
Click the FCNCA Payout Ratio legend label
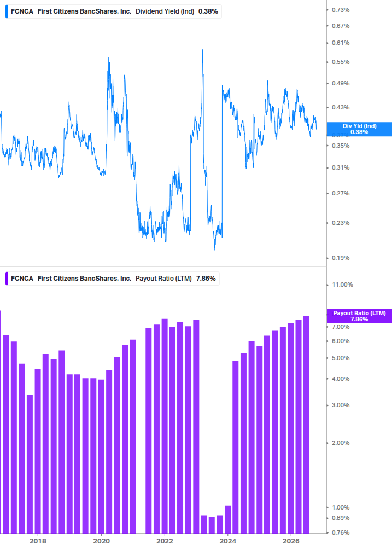pos(113,279)
